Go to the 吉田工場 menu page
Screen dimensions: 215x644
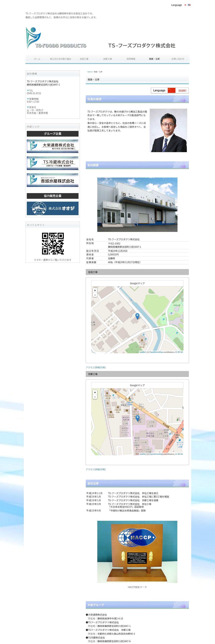84,59
